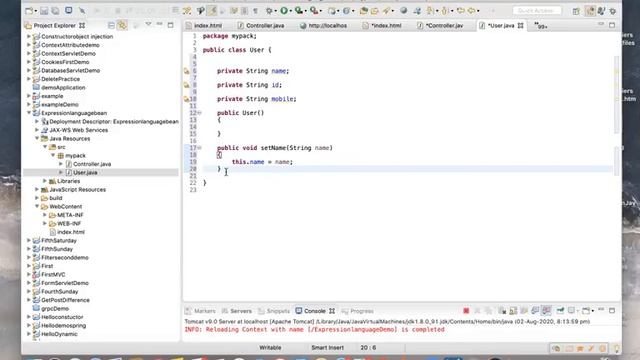The image size is (640, 360).
Task: Expand the META-INF folder
Action: click(x=45, y=215)
